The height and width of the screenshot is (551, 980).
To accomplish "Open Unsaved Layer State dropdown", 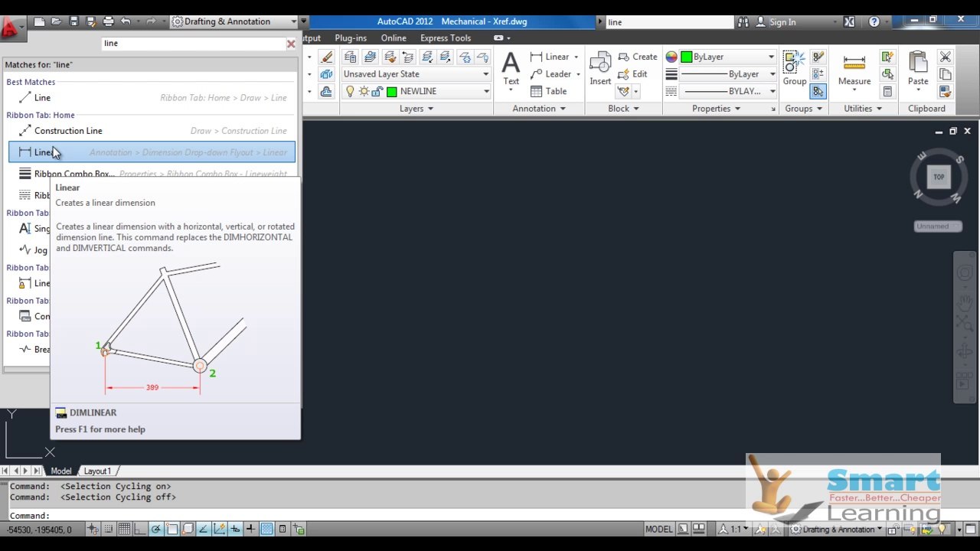I will [416, 74].
